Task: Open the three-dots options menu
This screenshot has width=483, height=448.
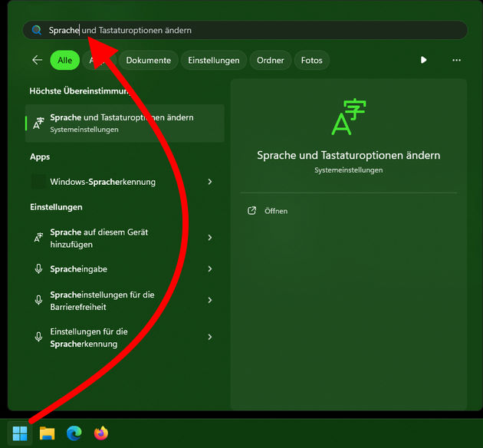Action: click(457, 60)
